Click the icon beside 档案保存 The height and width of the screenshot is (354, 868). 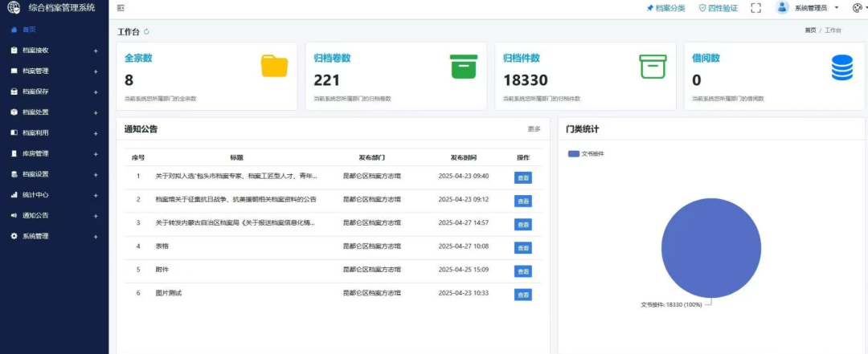tap(14, 92)
